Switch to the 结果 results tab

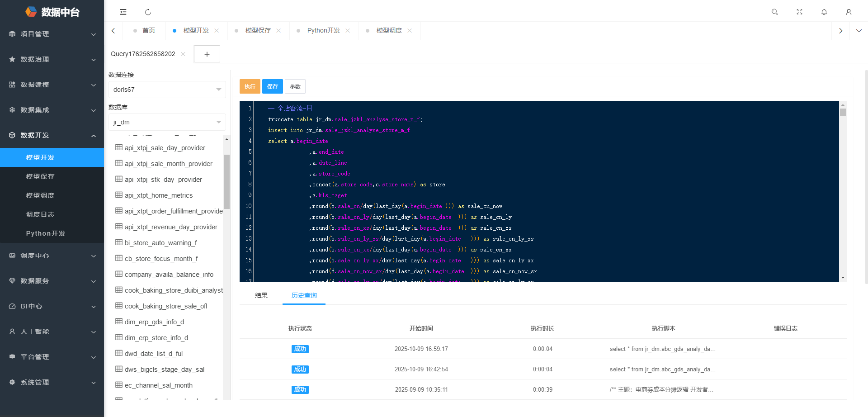click(261, 295)
